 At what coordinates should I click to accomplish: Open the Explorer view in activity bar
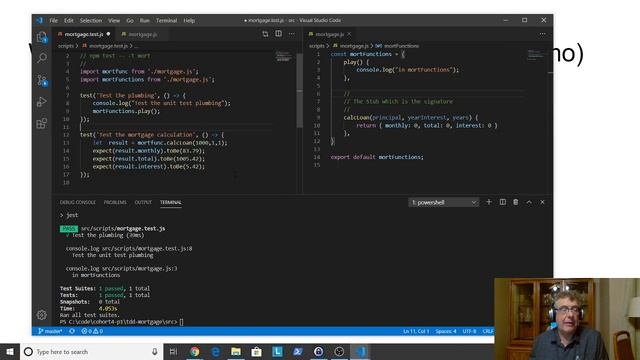[x=42, y=37]
